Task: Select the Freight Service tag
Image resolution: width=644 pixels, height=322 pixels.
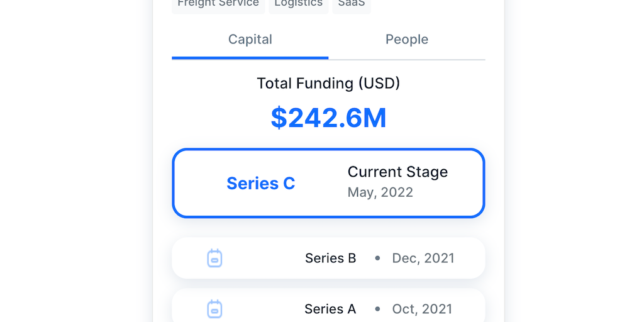Action: pyautogui.click(x=218, y=4)
